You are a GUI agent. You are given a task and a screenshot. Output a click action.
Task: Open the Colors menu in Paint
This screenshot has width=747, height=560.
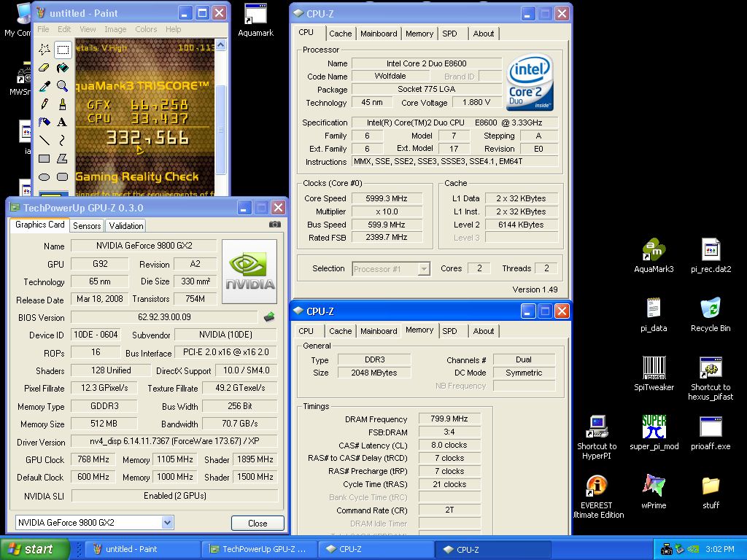[x=146, y=29]
